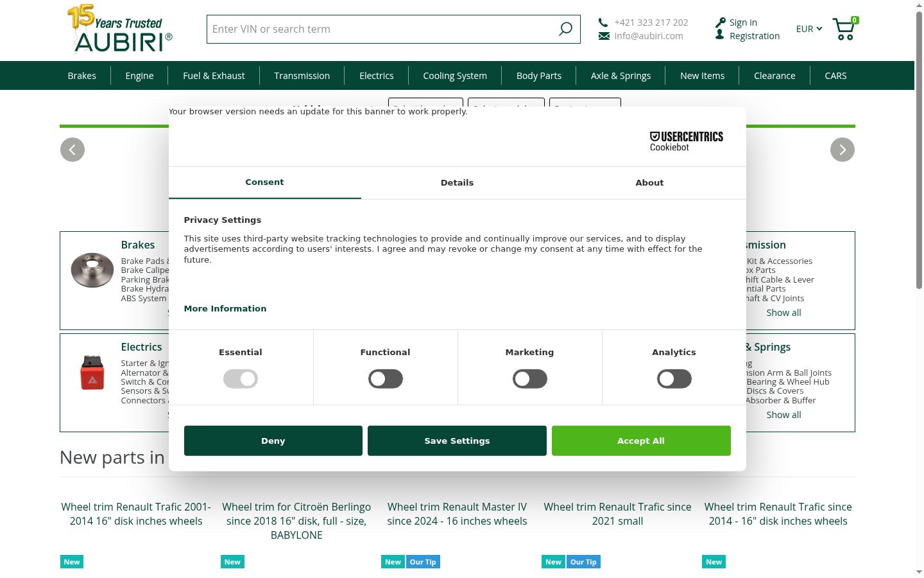Click Show all under Transmission category
Image resolution: width=924 pixels, height=578 pixels.
783,313
